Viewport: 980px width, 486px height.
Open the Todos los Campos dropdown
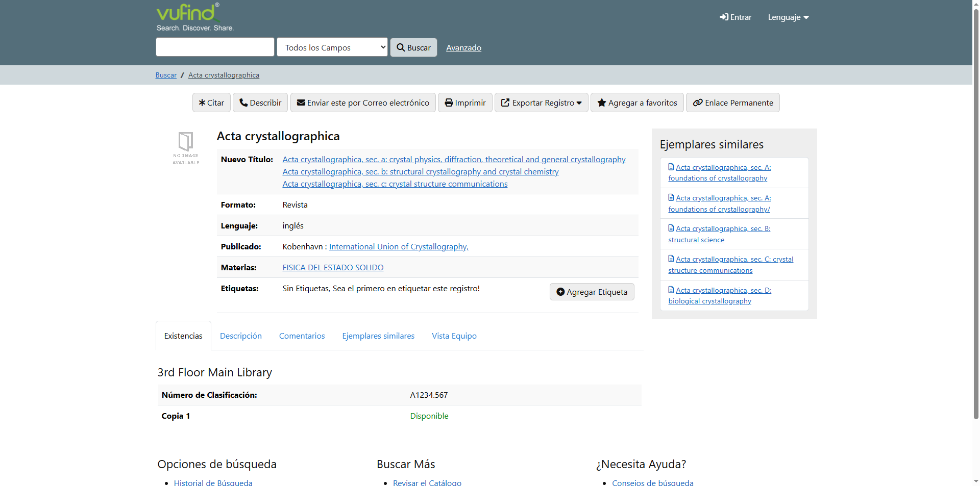click(332, 47)
